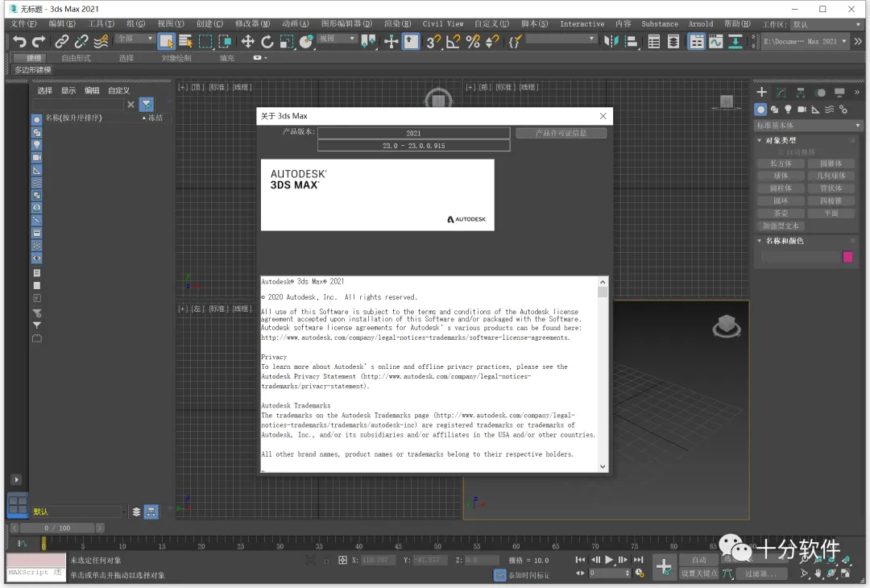Click the Play Animation button
Screen dimensions: 870x588
(609, 560)
